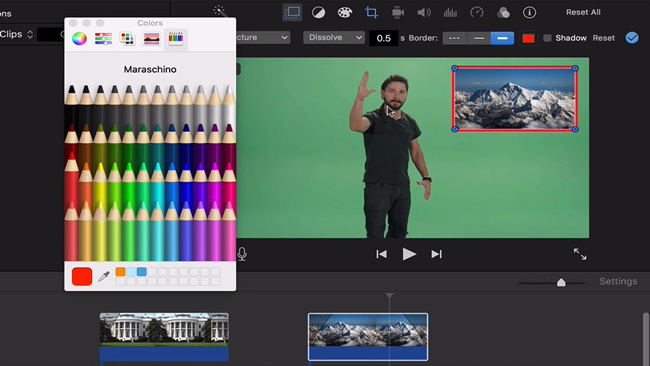Click the timeline playhead marker
Image resolution: width=650 pixels, height=366 pixels.
point(389,296)
